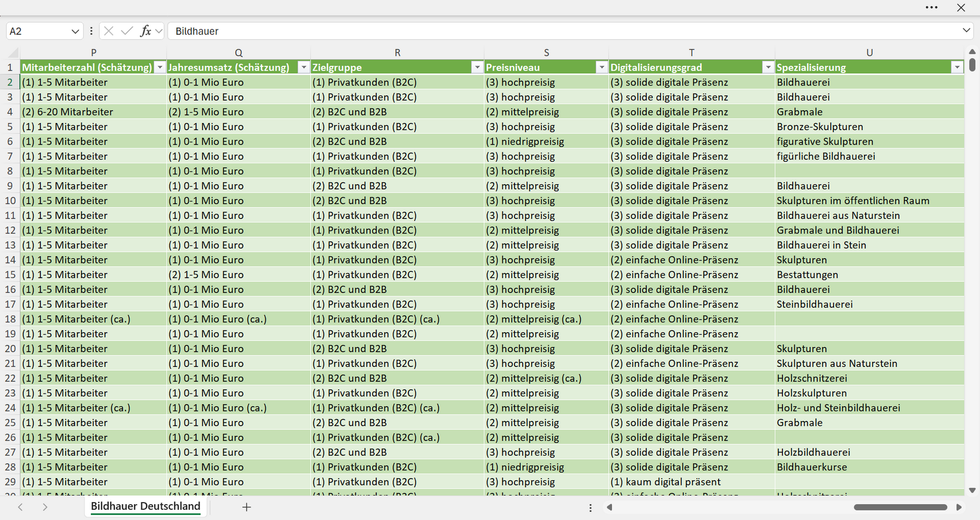
Task: Click the Bildhauerei aus Naturstein cell
Action: [869, 216]
